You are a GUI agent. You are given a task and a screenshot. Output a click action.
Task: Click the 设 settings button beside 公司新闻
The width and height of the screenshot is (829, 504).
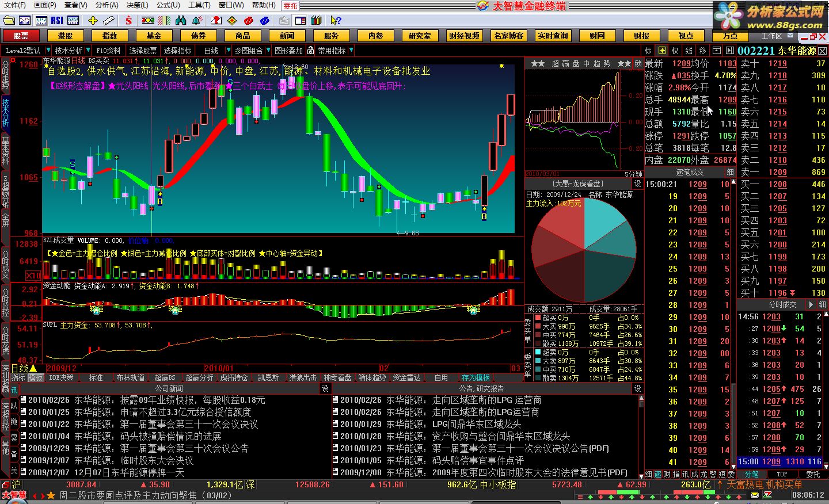[325, 389]
